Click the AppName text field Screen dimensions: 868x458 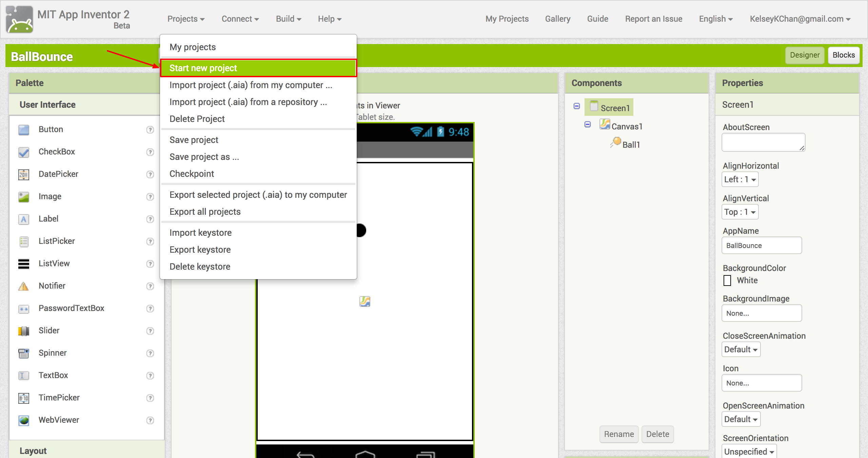762,246
